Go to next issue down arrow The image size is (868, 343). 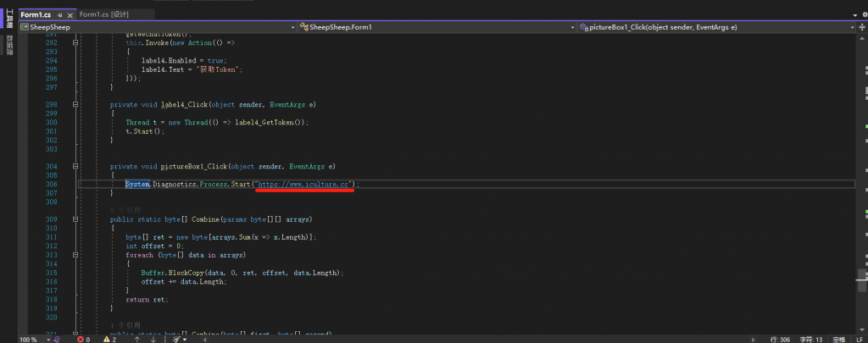(154, 339)
